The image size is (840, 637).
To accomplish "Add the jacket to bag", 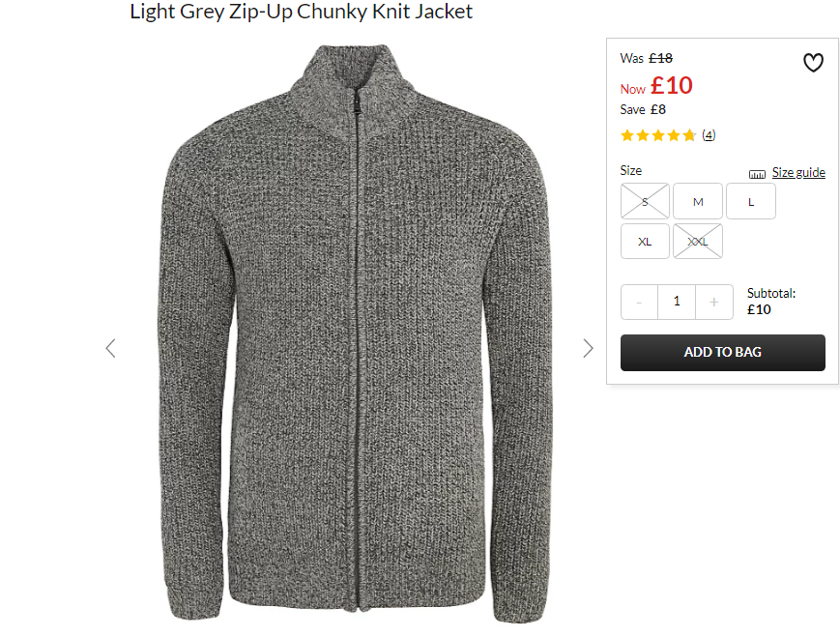I will coord(723,353).
